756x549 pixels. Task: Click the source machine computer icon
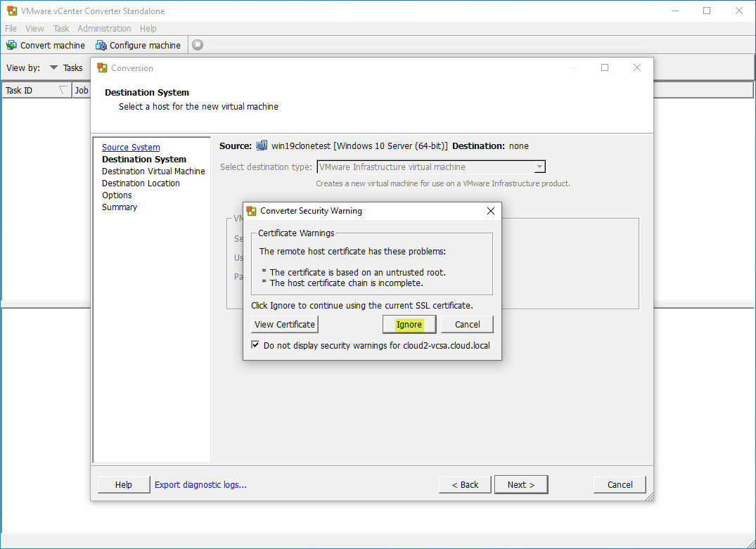tap(262, 146)
